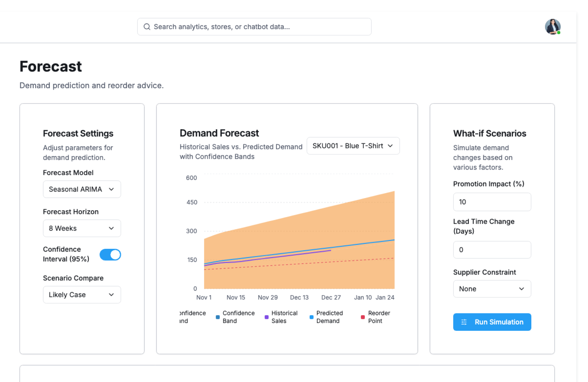
Task: Click the Historical Sales legend label
Action: (284, 317)
